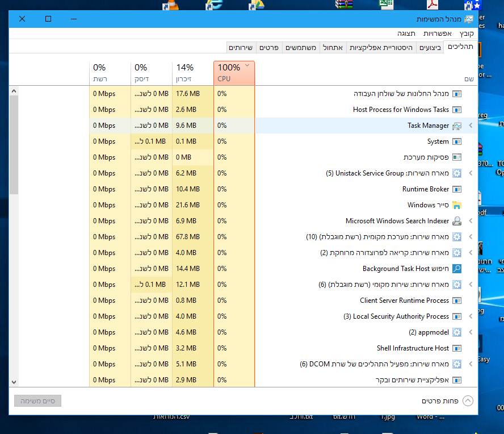
Task: Sort by the network 0% column header
Action: (110, 73)
